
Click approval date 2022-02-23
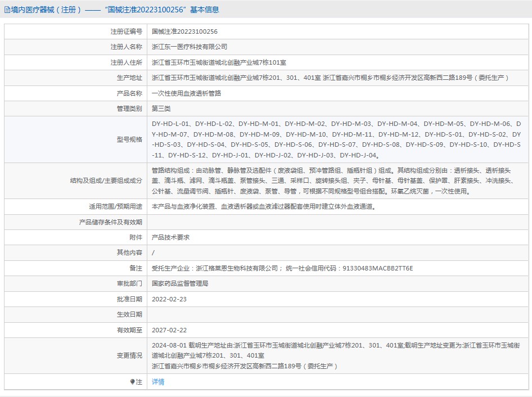[169, 299]
